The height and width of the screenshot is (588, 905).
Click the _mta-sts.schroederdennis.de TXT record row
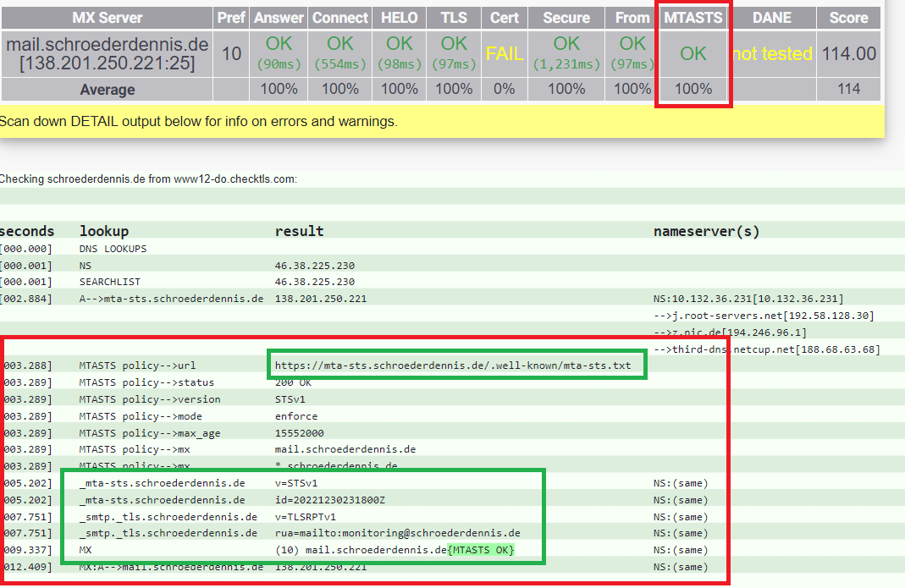coord(159,482)
